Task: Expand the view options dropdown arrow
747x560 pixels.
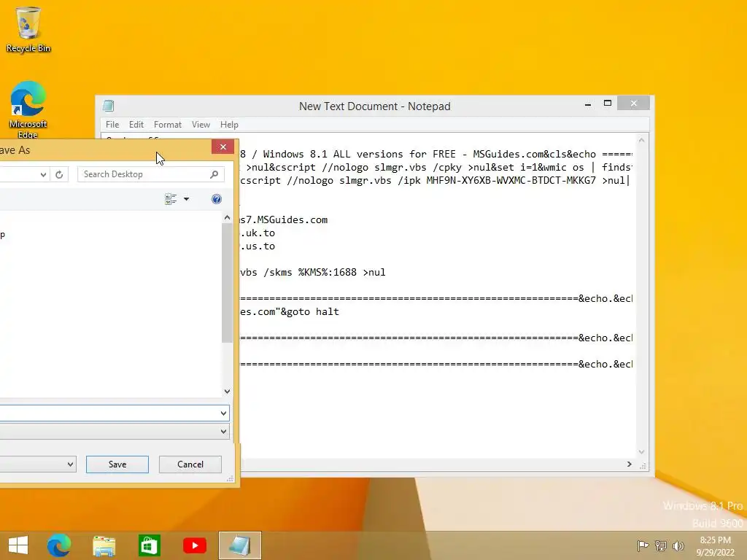Action: (186, 199)
